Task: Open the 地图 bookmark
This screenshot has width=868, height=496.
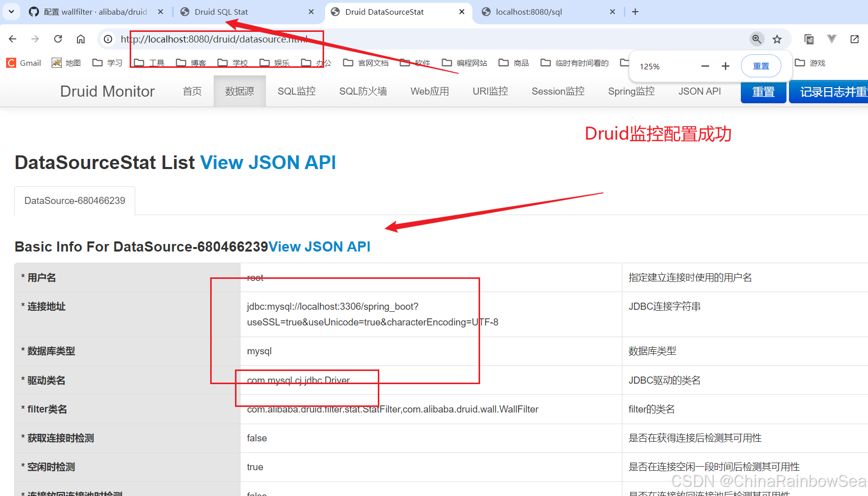Action: [66, 63]
